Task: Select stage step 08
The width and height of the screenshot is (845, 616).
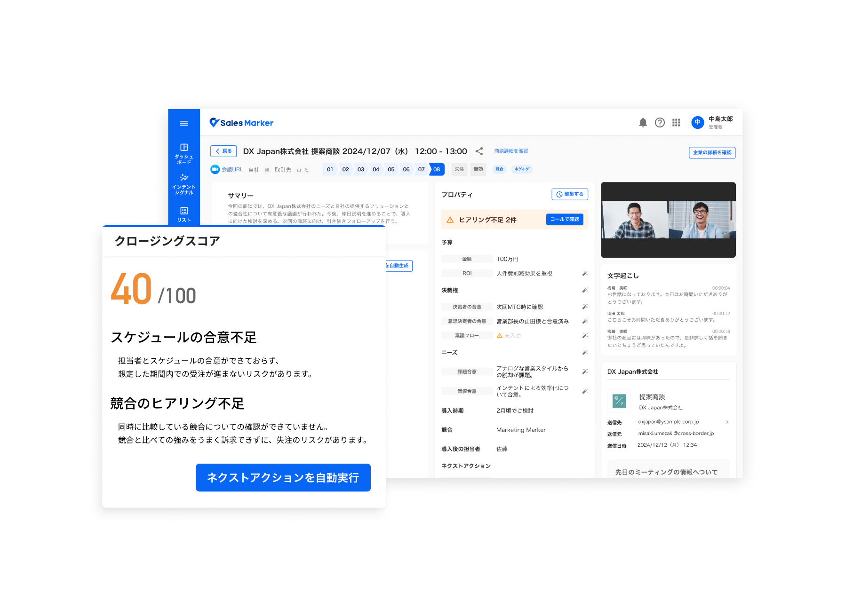Action: pos(437,169)
